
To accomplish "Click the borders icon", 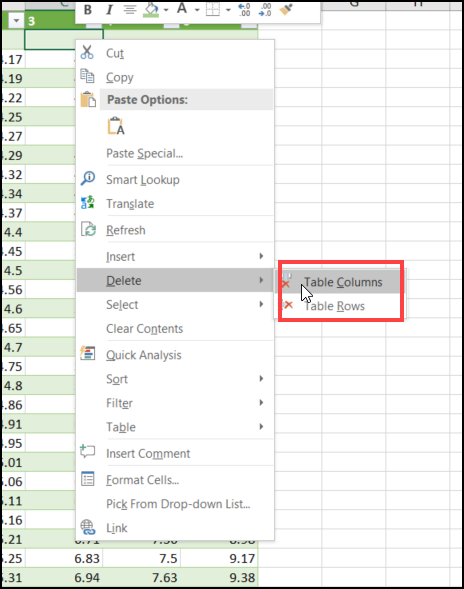I will pyautogui.click(x=213, y=10).
